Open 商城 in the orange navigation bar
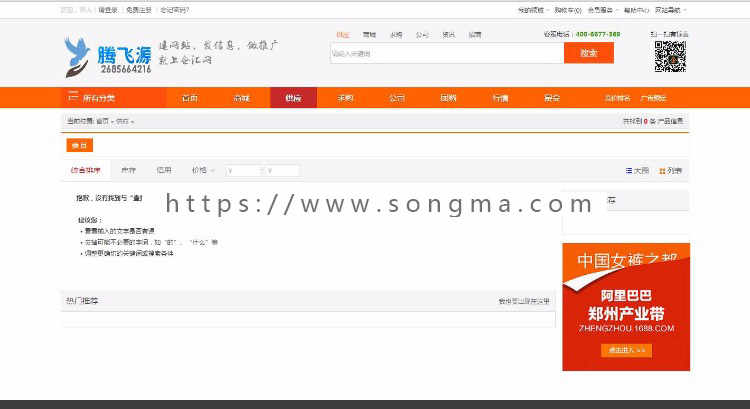This screenshot has width=750, height=409. pyautogui.click(x=242, y=98)
